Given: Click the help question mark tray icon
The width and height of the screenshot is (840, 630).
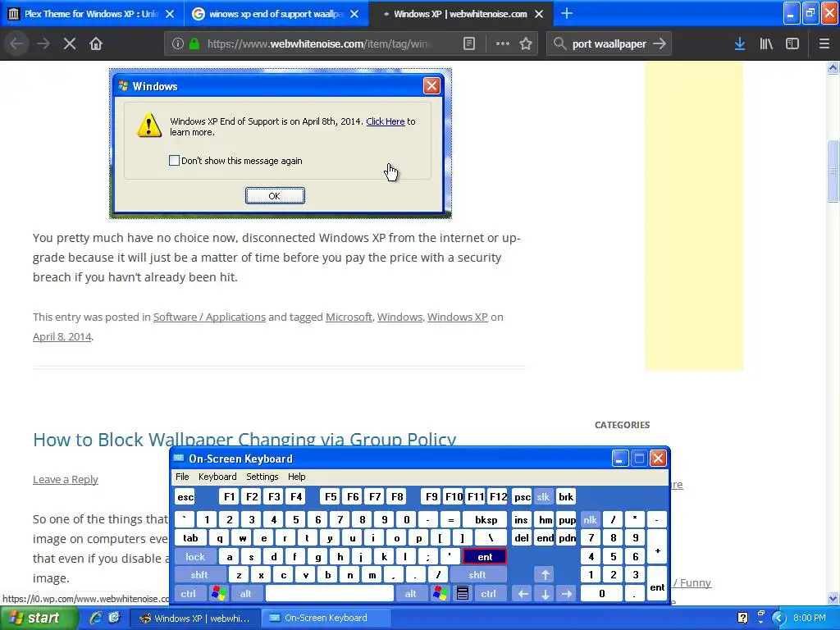Looking at the screenshot, I should click(742, 619).
